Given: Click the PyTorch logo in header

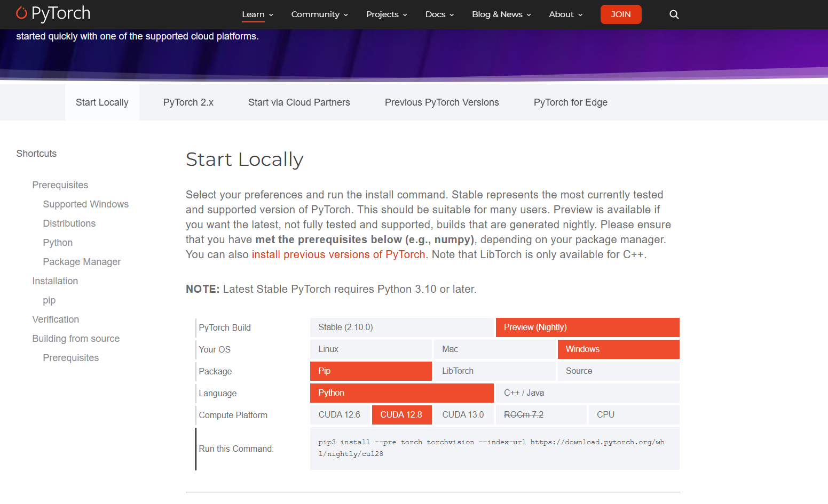Looking at the screenshot, I should pos(53,13).
